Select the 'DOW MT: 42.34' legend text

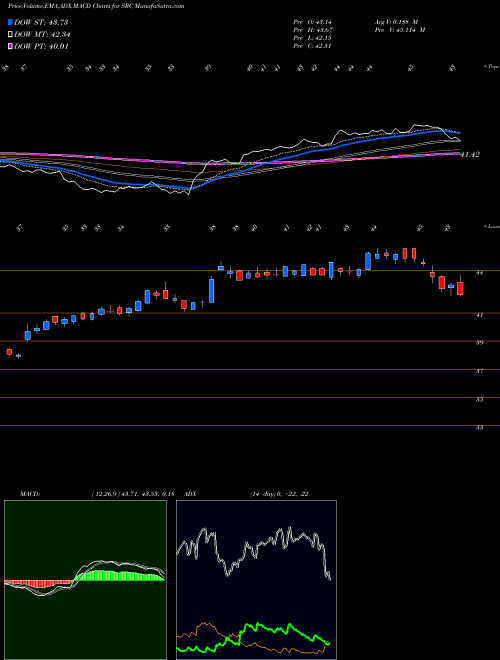42,35
